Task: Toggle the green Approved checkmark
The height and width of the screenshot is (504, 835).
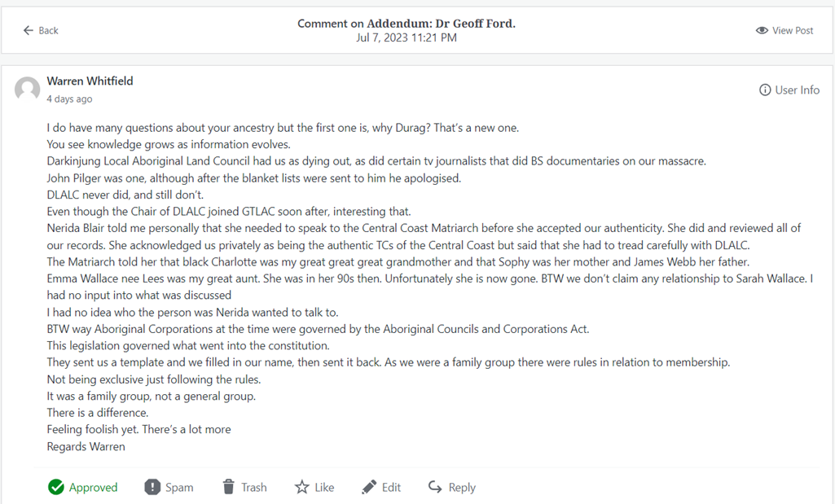Action: (56, 487)
